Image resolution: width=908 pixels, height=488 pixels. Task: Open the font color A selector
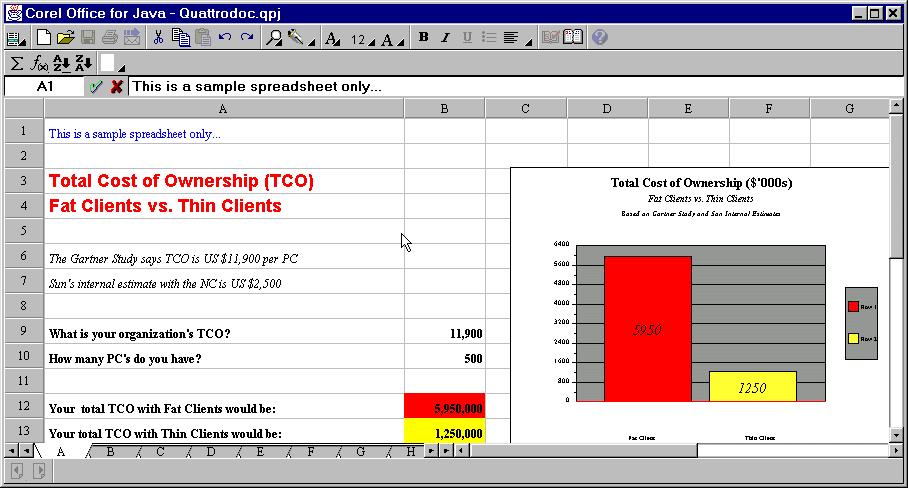[x=391, y=39]
